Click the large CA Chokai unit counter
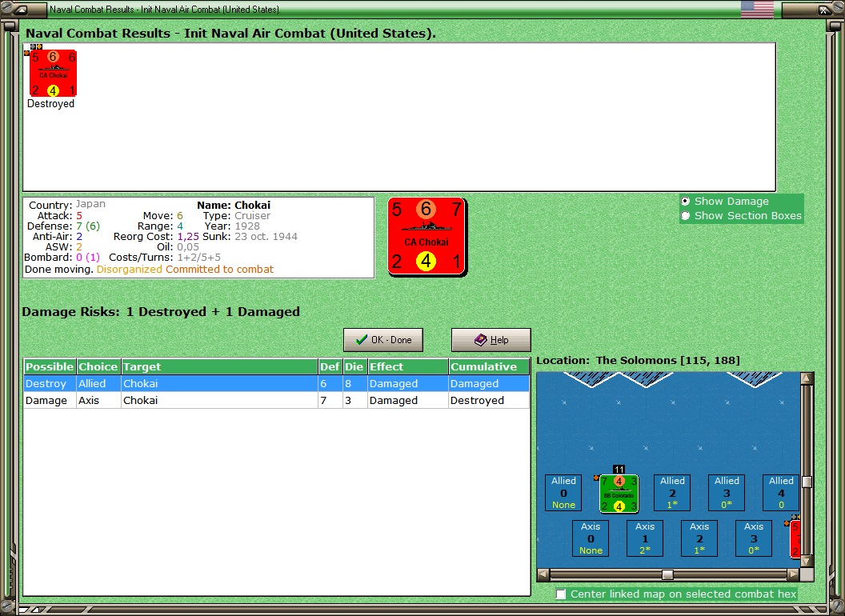845x616 pixels. [427, 237]
